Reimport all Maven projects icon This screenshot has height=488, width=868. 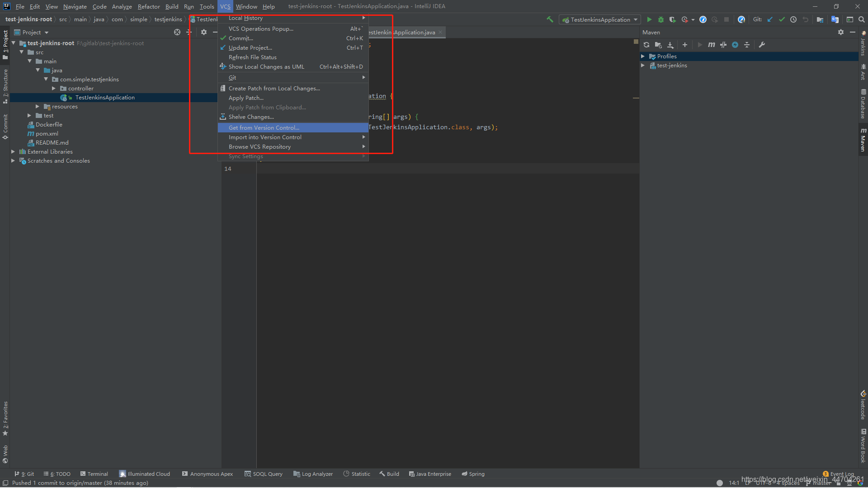(646, 45)
